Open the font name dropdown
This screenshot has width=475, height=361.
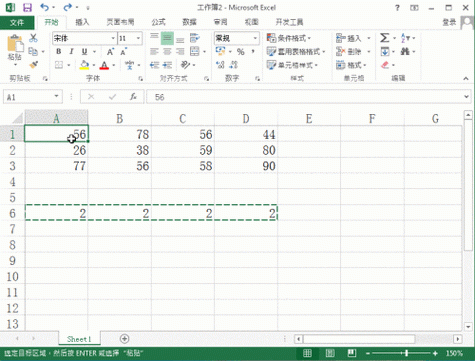click(x=113, y=38)
